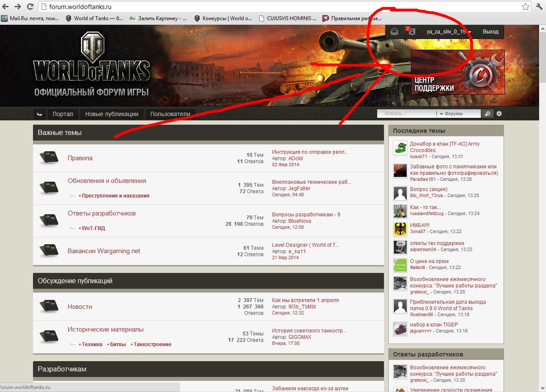
Task: Open the Новые публикации tab
Action: (x=111, y=114)
